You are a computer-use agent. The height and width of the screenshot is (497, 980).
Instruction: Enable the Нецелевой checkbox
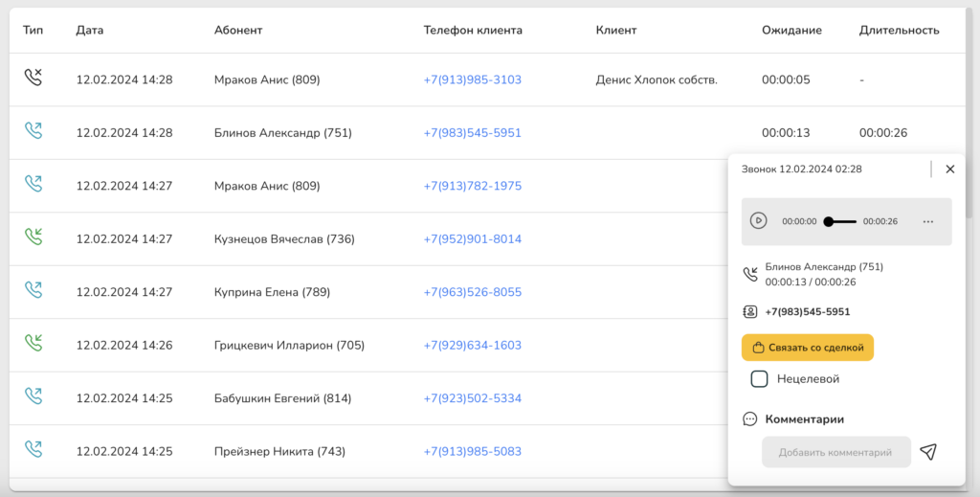pos(759,379)
